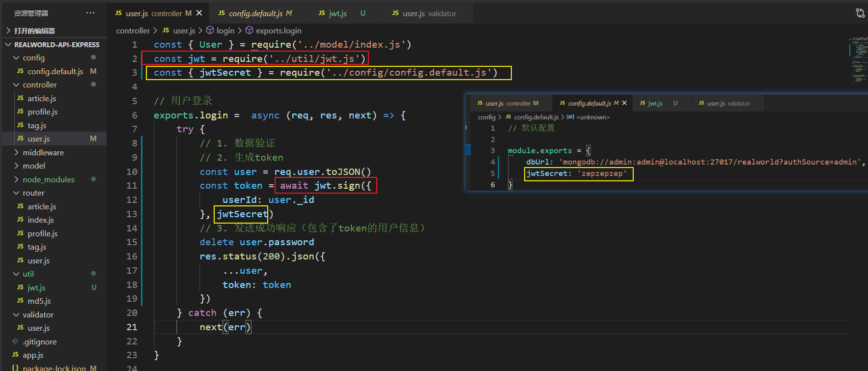
Task: Select user.js validator tab in inset editor
Action: tap(728, 103)
